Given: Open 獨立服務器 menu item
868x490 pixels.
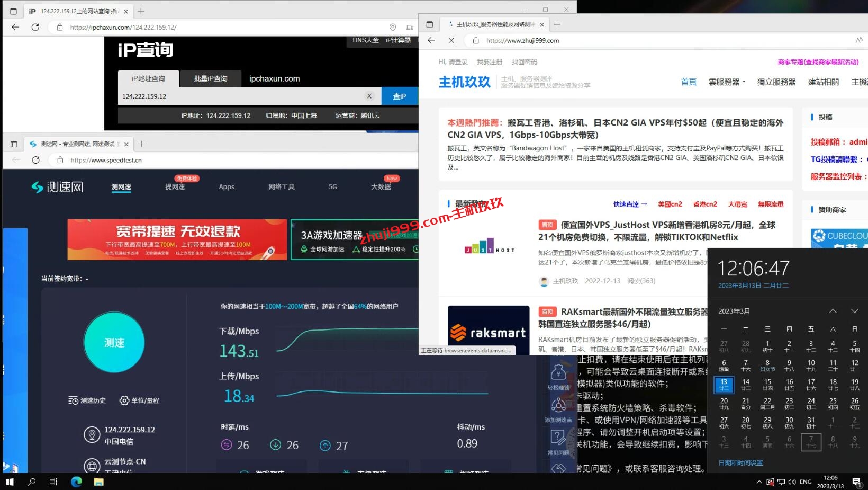Looking at the screenshot, I should pos(776,82).
